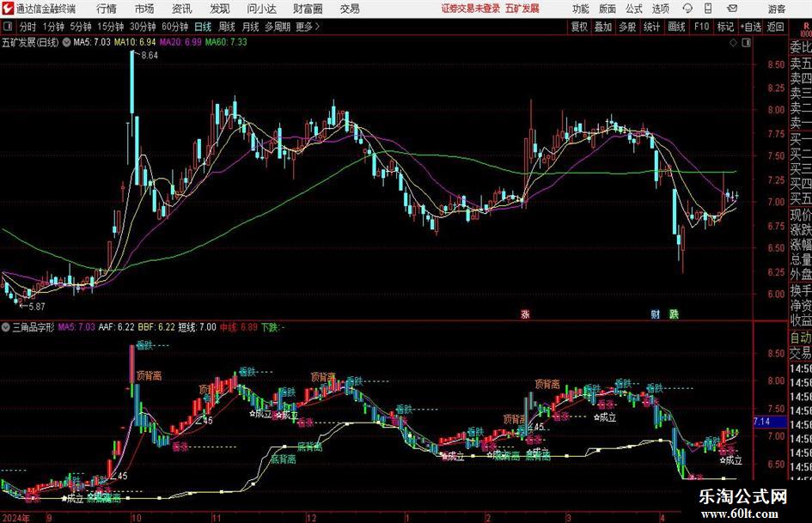
Task: Click the 8.64 high price label
Action: click(x=150, y=56)
